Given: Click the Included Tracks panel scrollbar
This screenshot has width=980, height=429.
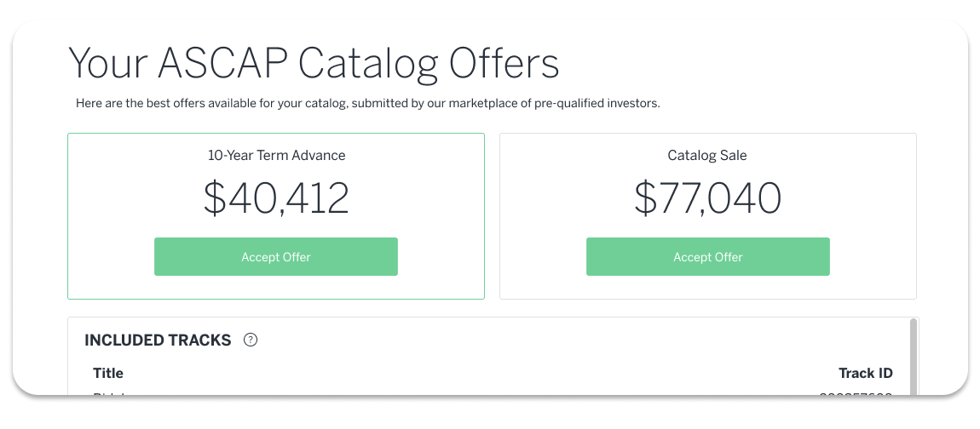Looking at the screenshot, I should pos(914,357).
